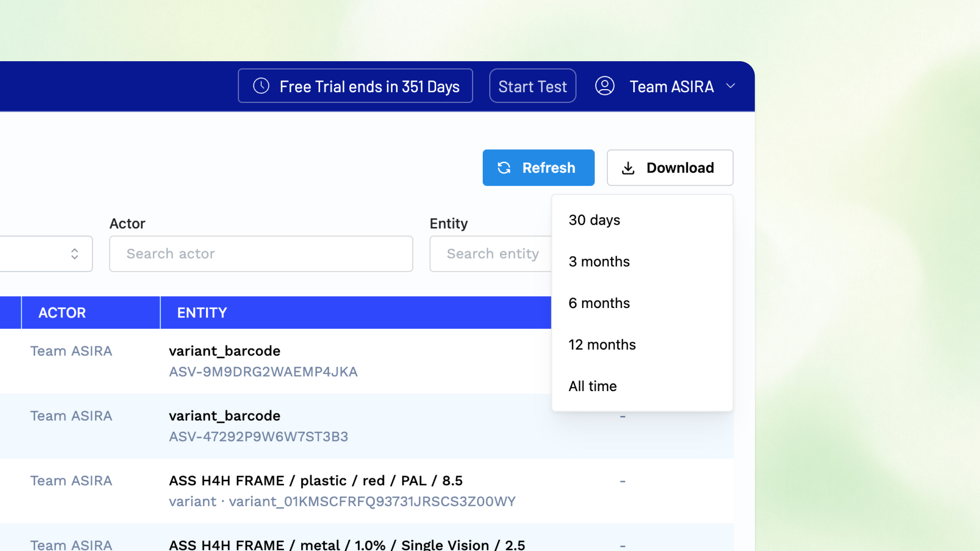Click the Actor filter label
980x551 pixels.
click(x=127, y=223)
